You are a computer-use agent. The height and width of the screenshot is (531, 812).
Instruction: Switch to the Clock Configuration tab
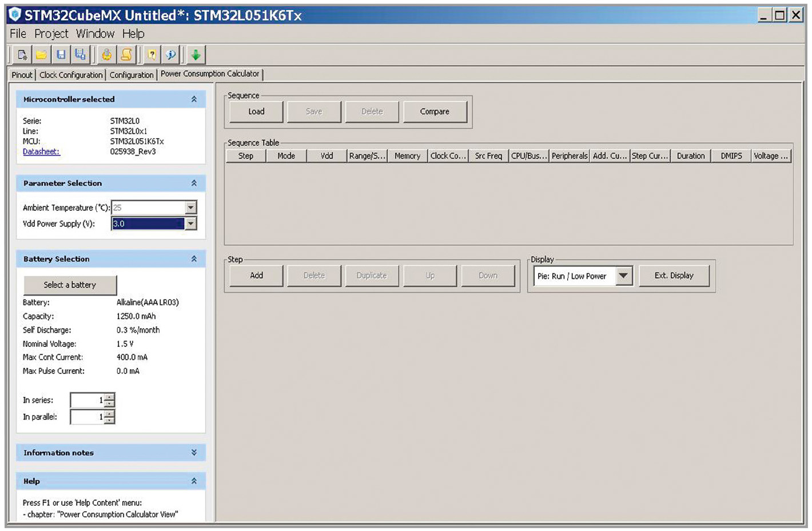[x=71, y=75]
